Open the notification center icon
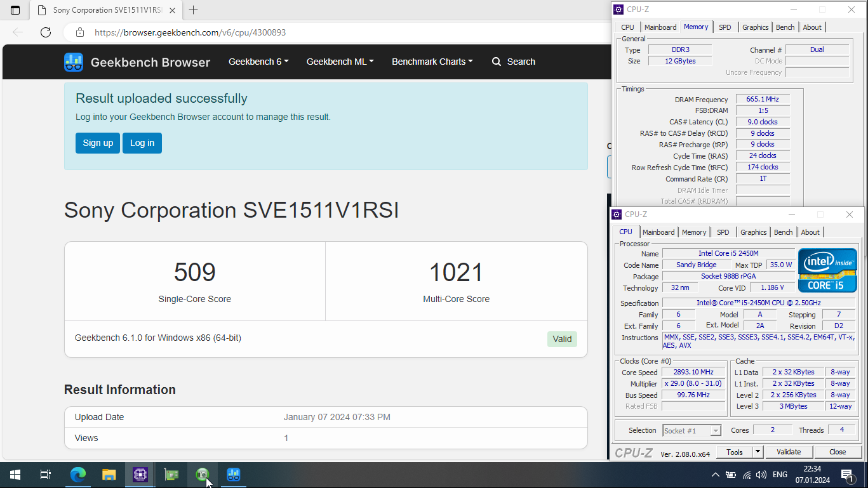Image resolution: width=868 pixels, height=488 pixels. point(846,475)
